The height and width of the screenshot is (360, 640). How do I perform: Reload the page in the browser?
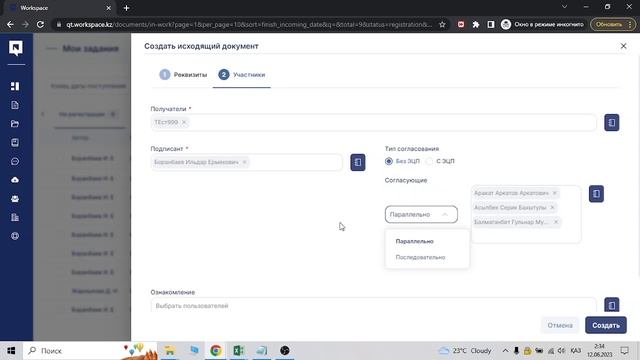[40, 24]
